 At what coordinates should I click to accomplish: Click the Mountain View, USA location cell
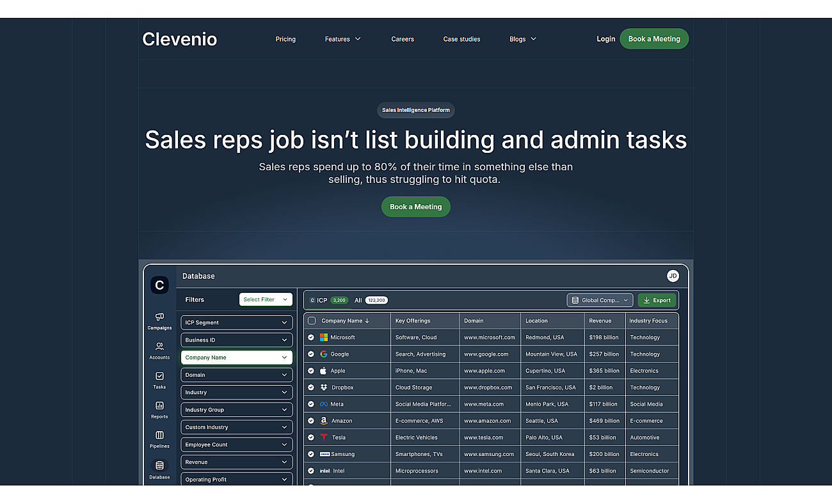(x=551, y=354)
